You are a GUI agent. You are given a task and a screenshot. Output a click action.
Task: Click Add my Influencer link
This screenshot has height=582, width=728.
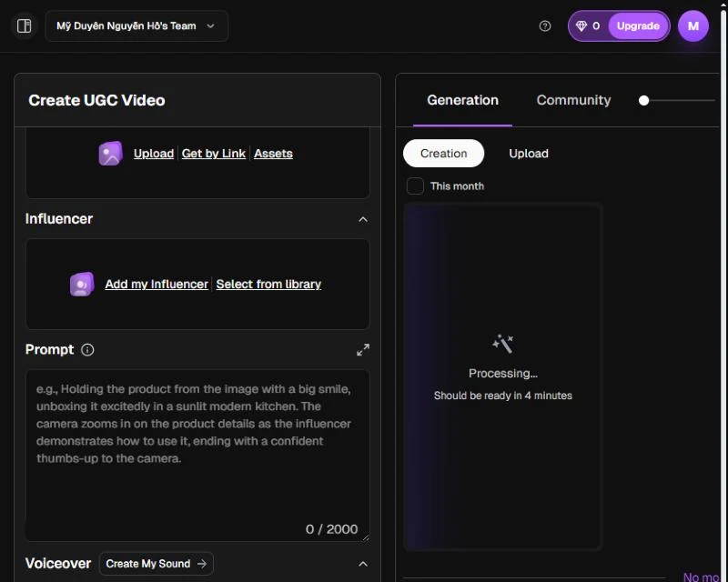tap(157, 284)
